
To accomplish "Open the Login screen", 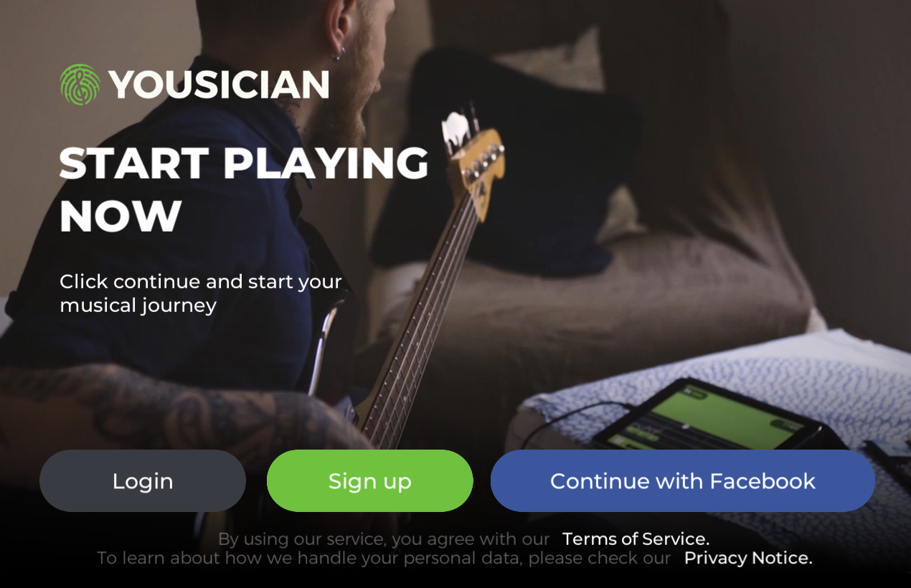I will (143, 481).
